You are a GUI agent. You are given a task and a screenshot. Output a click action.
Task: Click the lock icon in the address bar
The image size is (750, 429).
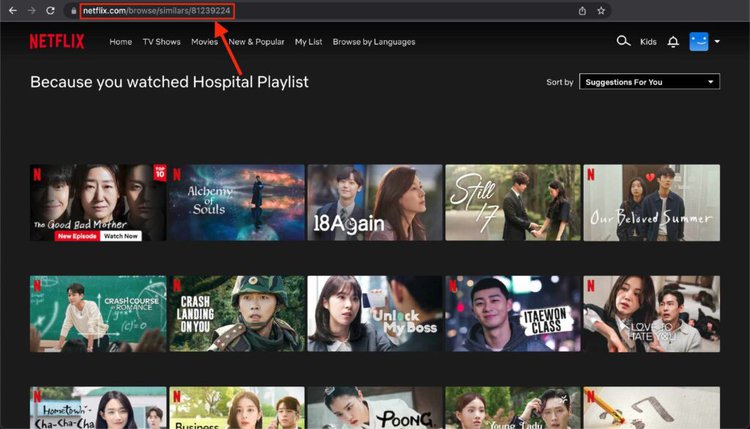[74, 11]
